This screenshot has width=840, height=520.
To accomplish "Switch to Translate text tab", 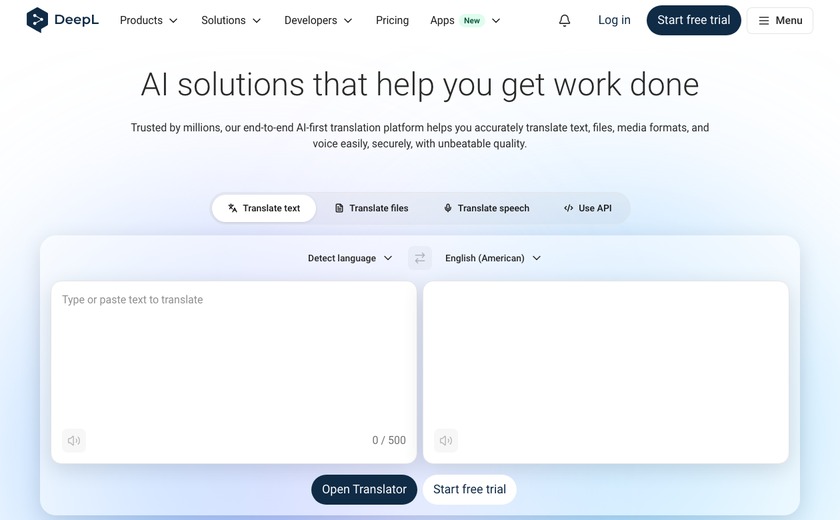I will pyautogui.click(x=264, y=208).
